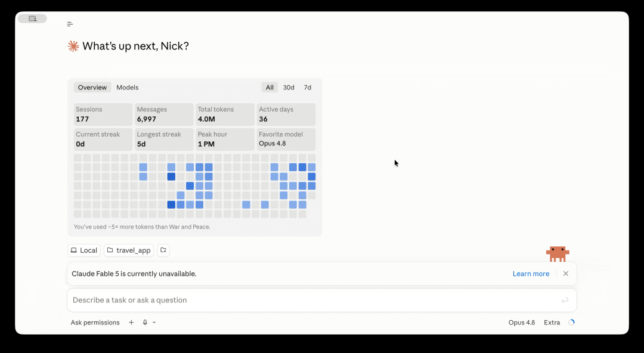Click the loading spinner next to Extra
The height and width of the screenshot is (353, 644).
click(571, 323)
